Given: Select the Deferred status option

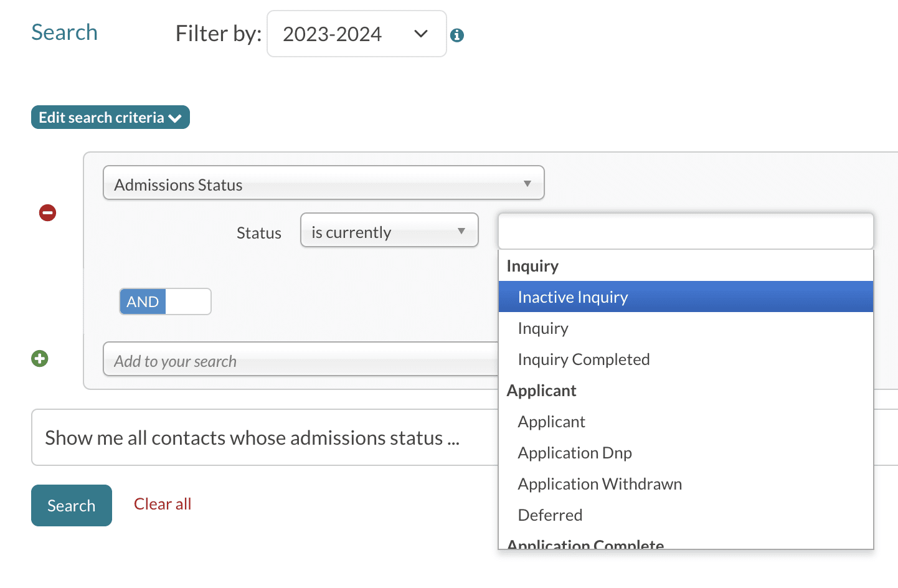Looking at the screenshot, I should coord(550,515).
